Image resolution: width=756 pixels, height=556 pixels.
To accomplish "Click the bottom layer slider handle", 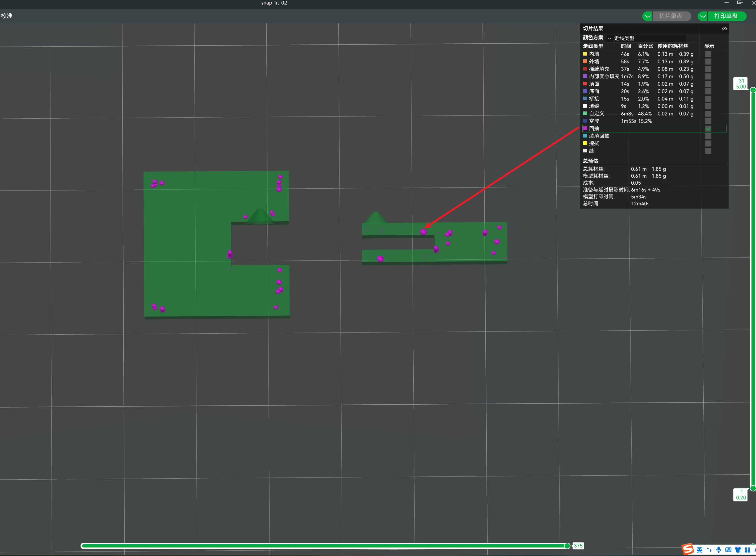I will click(x=753, y=488).
